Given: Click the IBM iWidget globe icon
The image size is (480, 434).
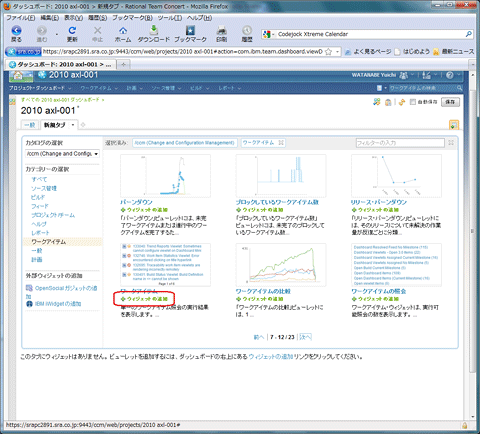Looking at the screenshot, I should pos(29,304).
